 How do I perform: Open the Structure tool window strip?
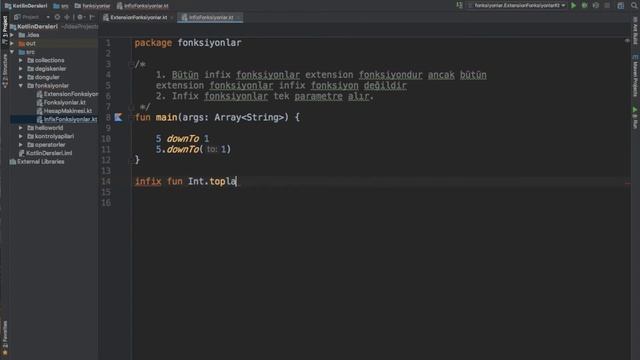[x=5, y=72]
